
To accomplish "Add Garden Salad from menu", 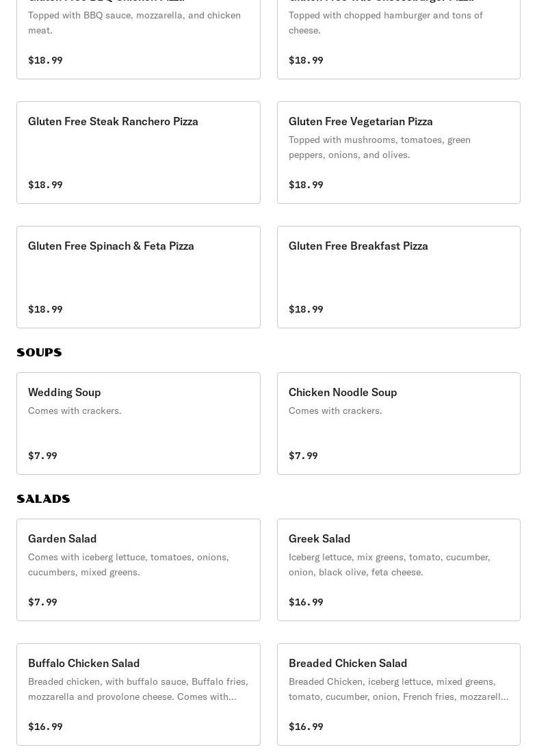I will pos(138,570).
